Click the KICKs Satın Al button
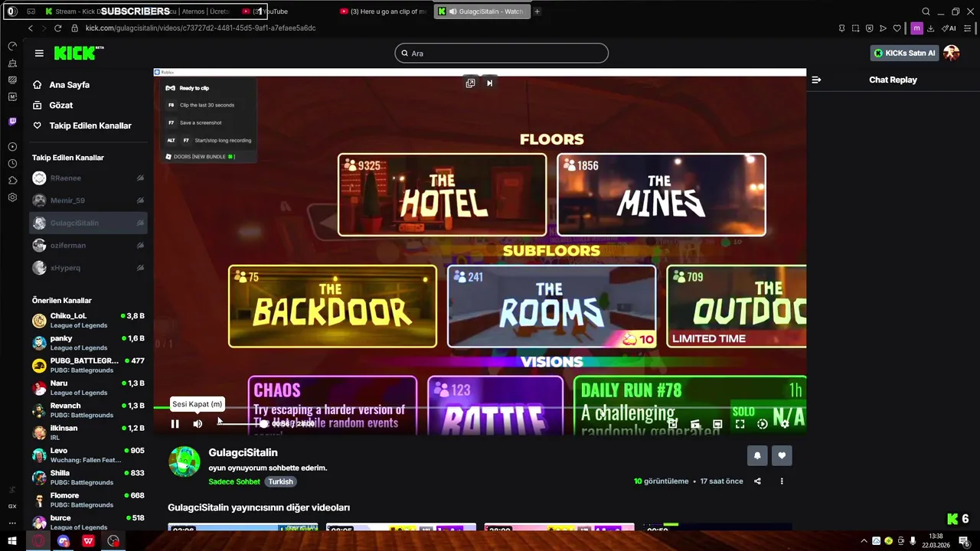Image resolution: width=980 pixels, height=551 pixels. [904, 53]
